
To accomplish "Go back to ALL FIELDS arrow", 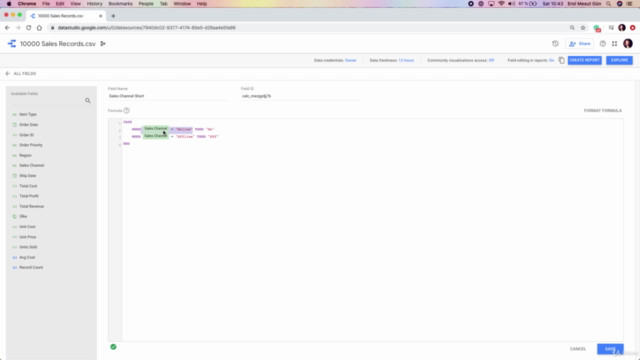I will coord(8,73).
